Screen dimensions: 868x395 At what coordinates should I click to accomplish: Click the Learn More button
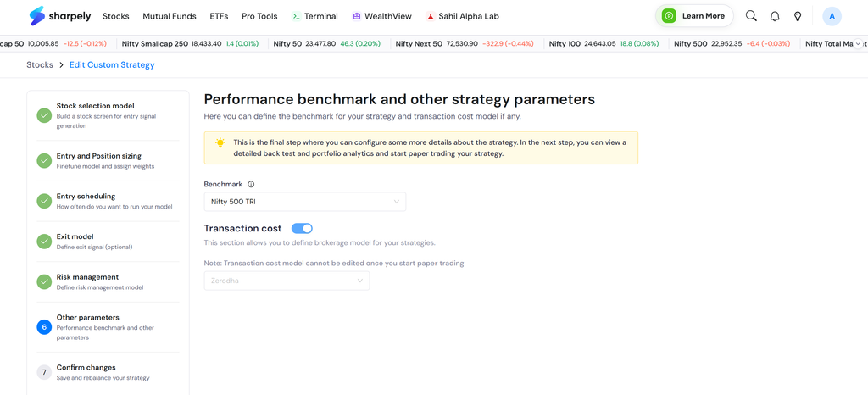click(694, 16)
